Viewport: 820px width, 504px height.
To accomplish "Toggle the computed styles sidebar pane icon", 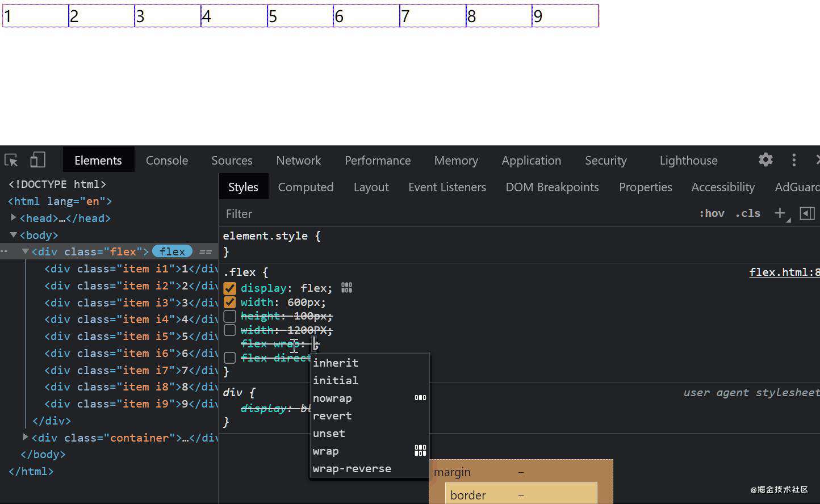I will tap(807, 213).
